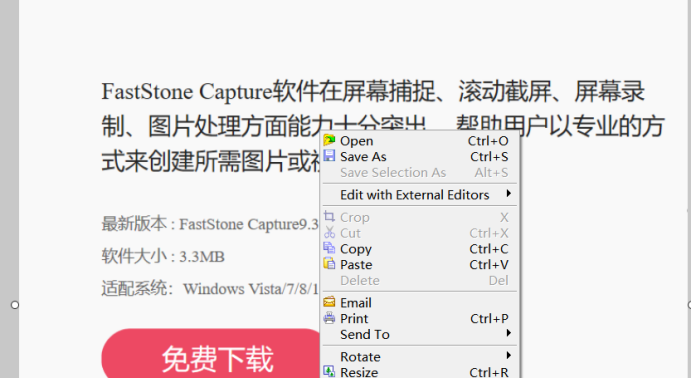Click the 软件大小 3.3MB text
The height and width of the screenshot is (378, 692).
[163, 256]
